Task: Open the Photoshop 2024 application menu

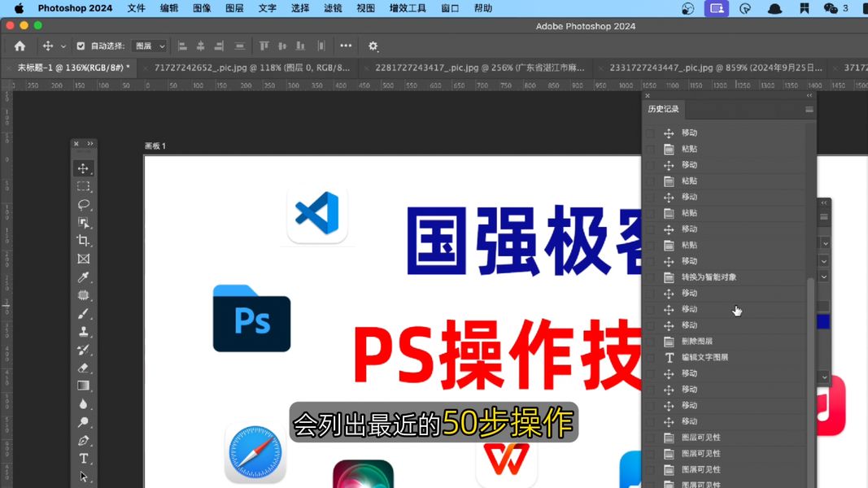Action: point(75,8)
